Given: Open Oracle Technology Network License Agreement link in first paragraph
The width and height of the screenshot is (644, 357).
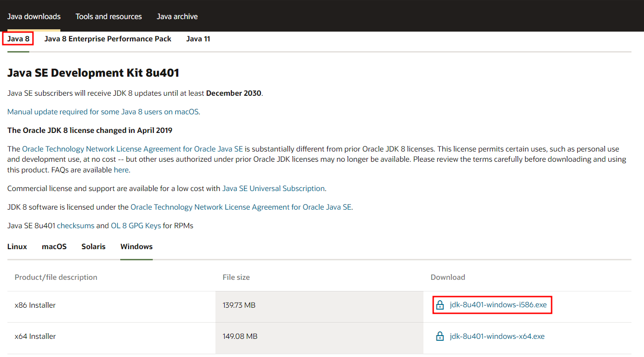Looking at the screenshot, I should coord(132,149).
